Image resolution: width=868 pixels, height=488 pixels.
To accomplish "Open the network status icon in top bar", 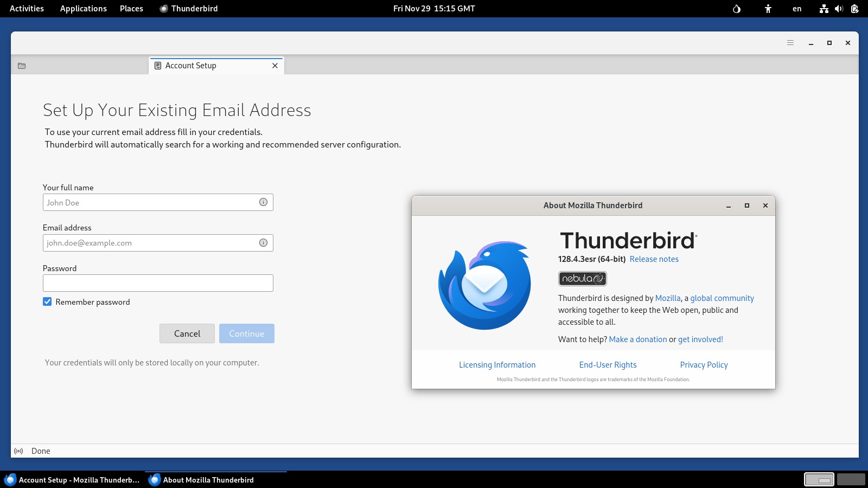I will 824,9.
